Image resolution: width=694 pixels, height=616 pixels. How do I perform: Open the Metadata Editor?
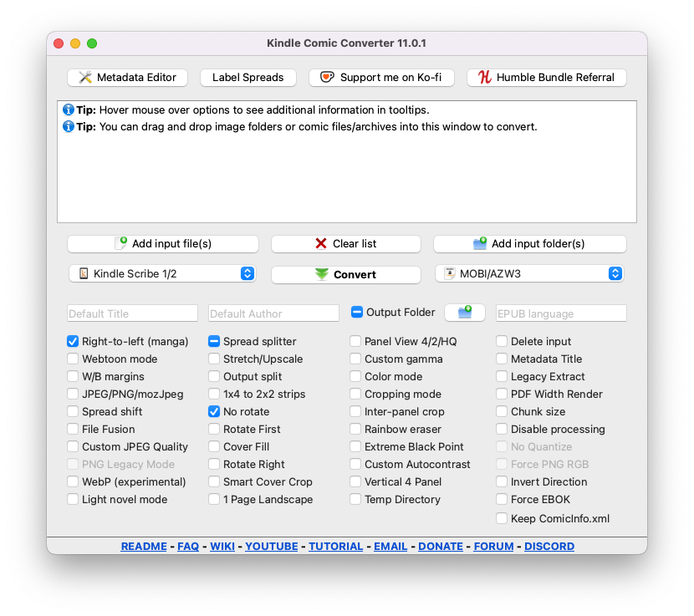point(127,78)
